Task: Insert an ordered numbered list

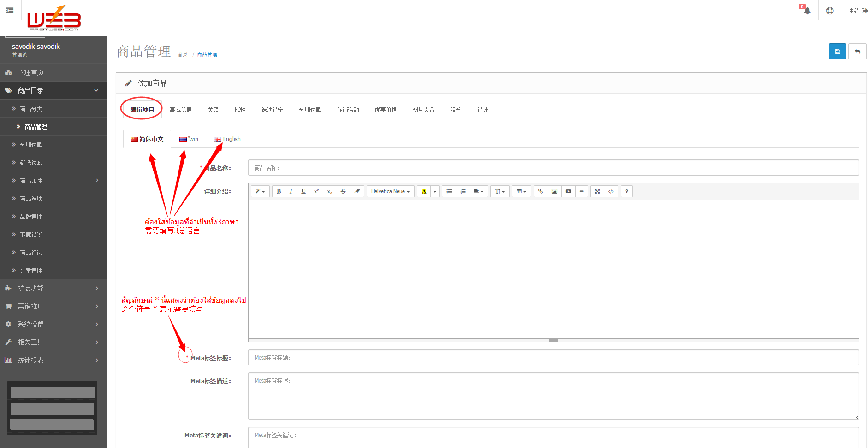Action: click(463, 191)
